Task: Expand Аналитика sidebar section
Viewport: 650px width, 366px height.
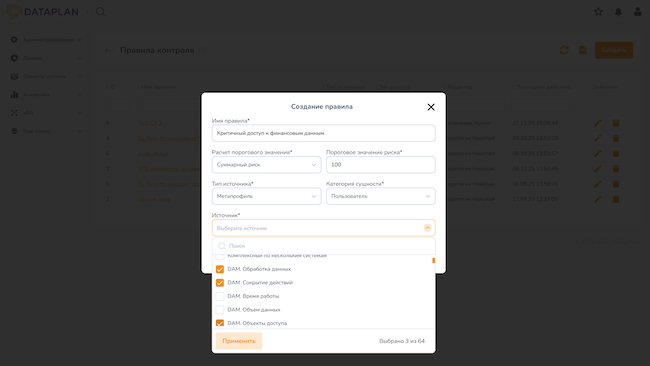Action: point(46,95)
